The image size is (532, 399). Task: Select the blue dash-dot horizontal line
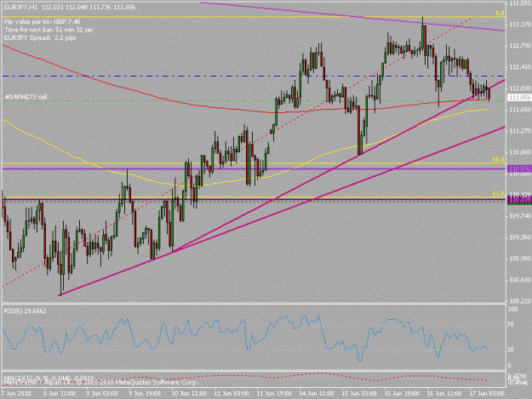[x=254, y=77]
